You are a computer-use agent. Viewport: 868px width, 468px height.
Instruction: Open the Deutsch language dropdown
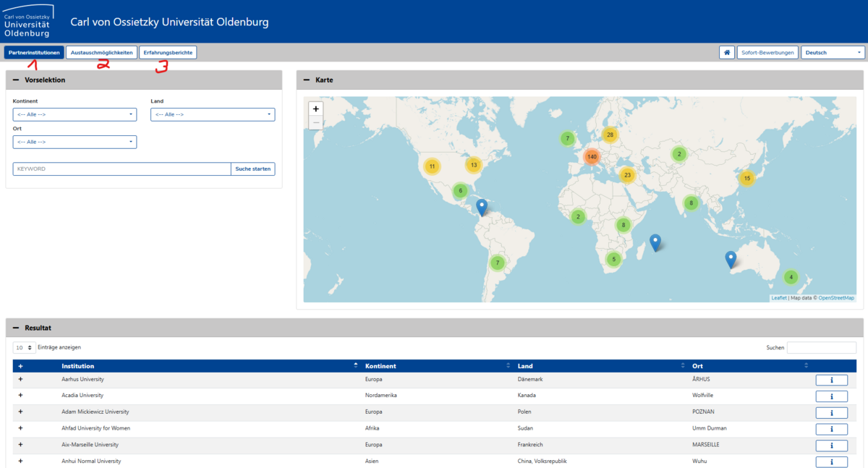point(833,53)
